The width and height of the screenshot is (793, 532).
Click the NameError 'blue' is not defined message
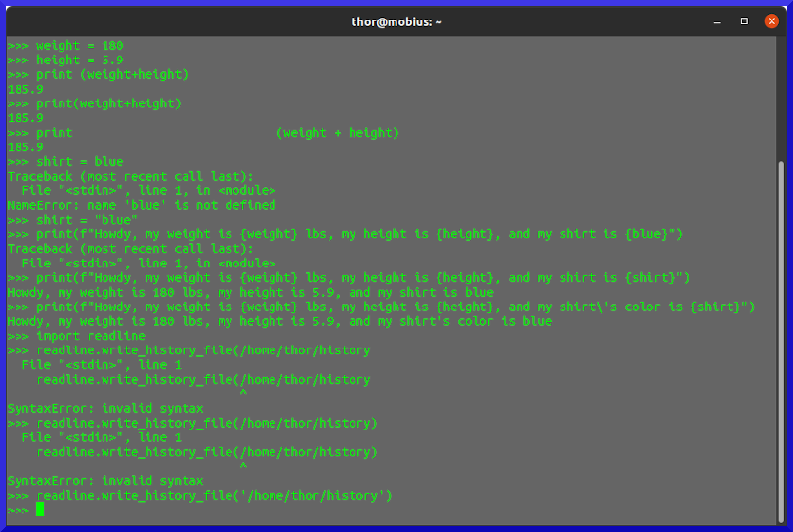pos(142,205)
